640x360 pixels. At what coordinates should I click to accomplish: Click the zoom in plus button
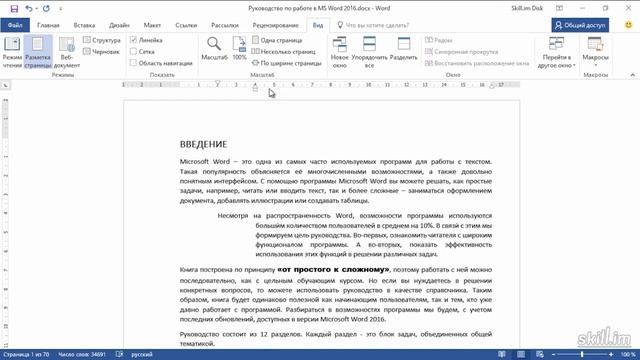tap(611, 355)
